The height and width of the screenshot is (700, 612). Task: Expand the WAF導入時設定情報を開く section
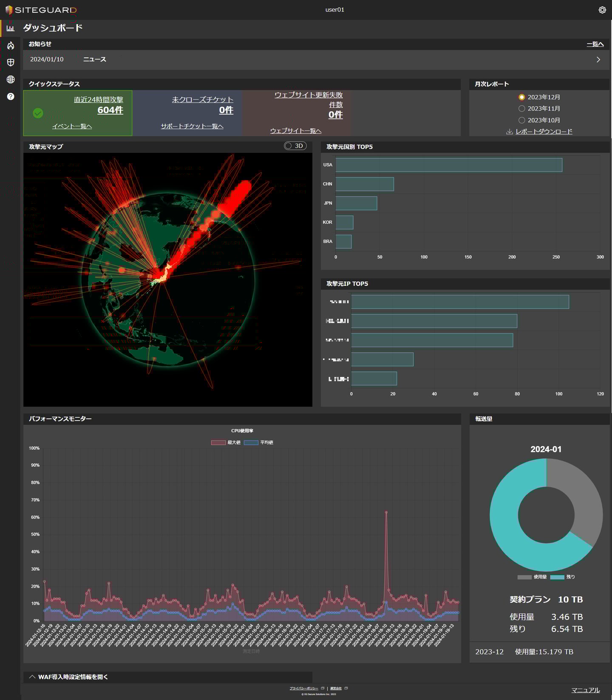[x=68, y=677]
